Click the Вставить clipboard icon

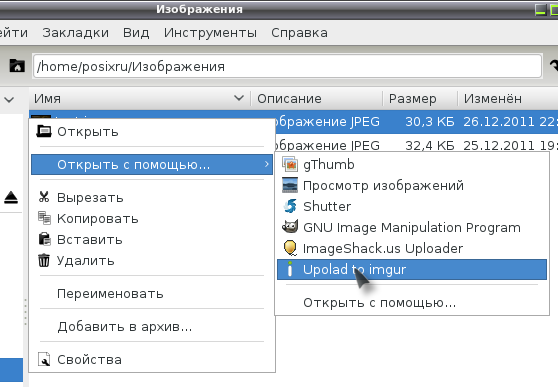(44, 239)
